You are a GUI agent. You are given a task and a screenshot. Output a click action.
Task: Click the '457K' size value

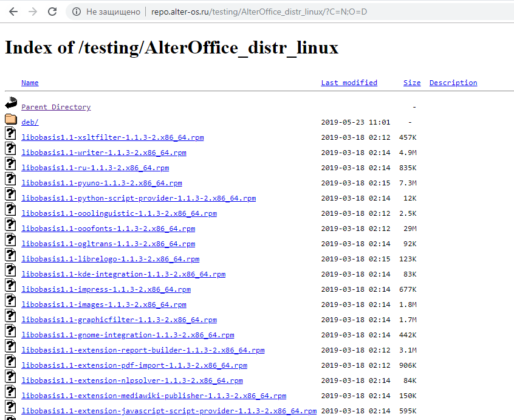pos(408,137)
